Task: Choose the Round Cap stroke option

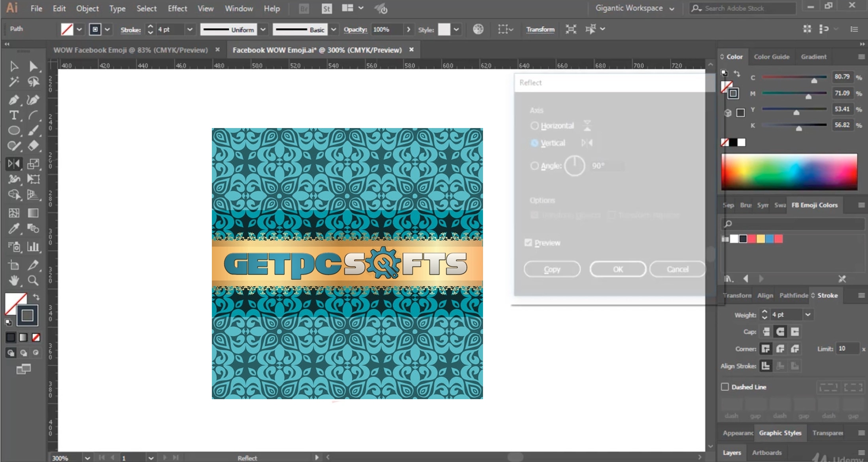Action: (x=780, y=332)
